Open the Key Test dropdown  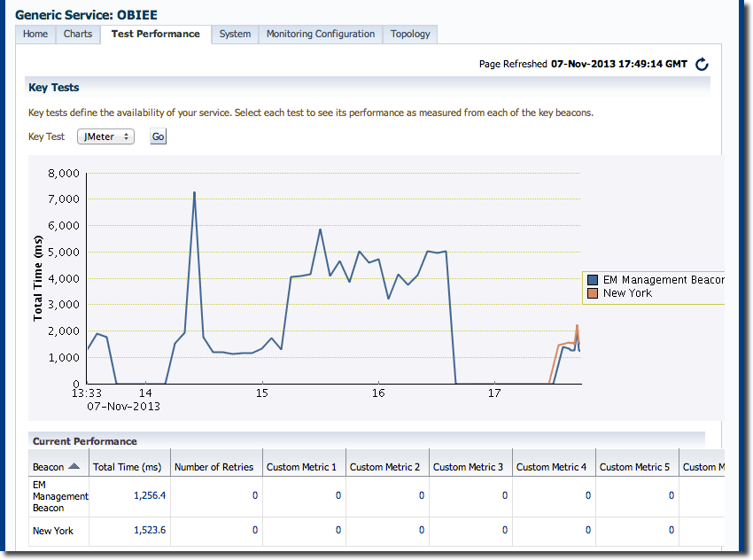105,136
